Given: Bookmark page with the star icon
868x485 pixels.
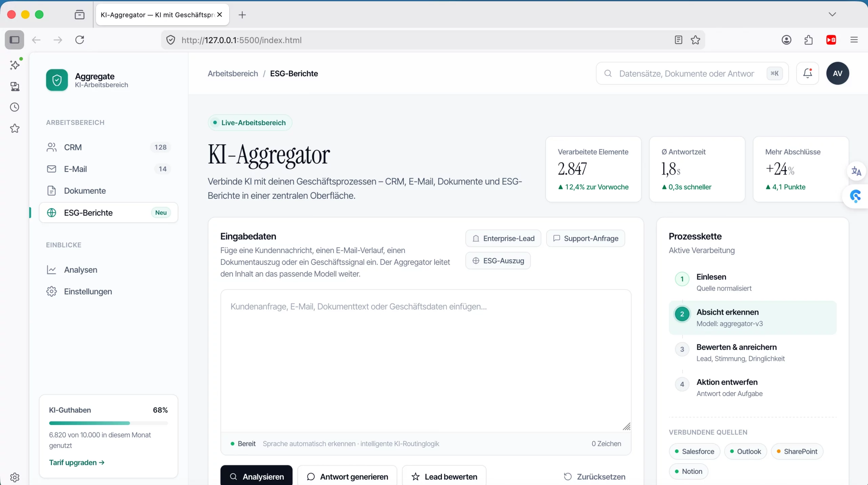Looking at the screenshot, I should pyautogui.click(x=695, y=40).
